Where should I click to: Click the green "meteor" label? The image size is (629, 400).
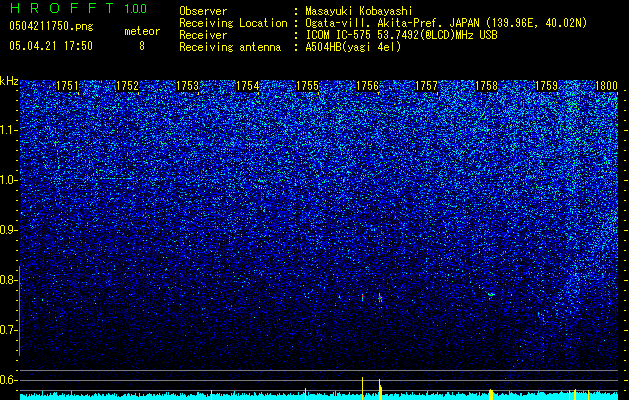click(142, 31)
